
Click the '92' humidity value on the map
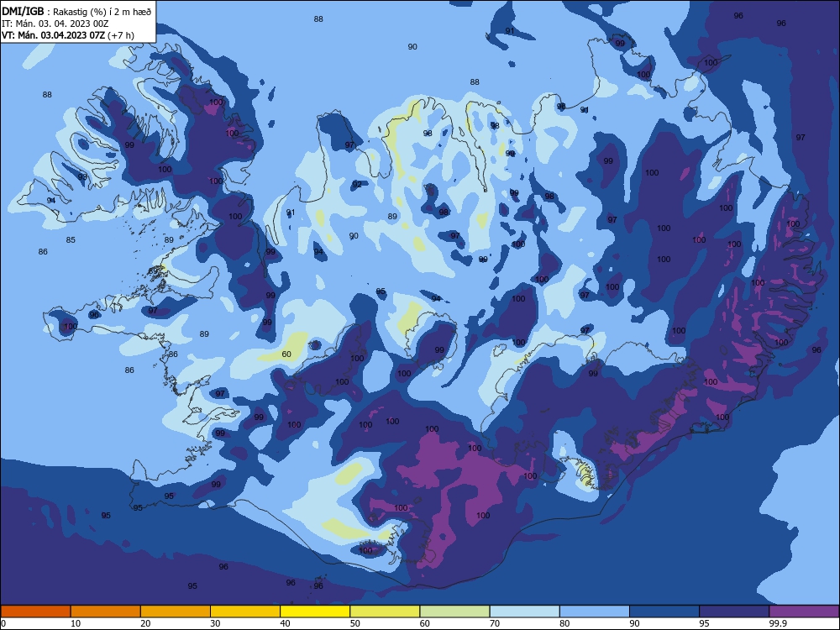(x=357, y=184)
